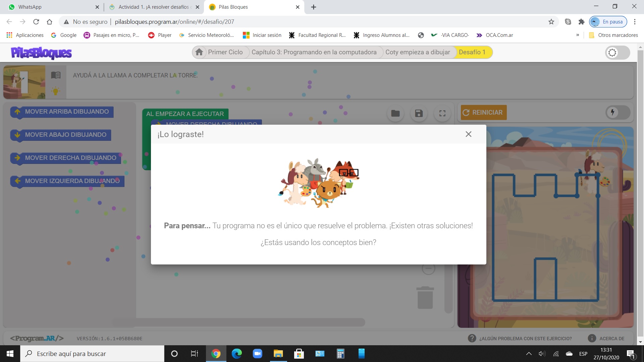The image size is (644, 362).
Task: Open the challenge book instructions icon
Action: tap(56, 75)
